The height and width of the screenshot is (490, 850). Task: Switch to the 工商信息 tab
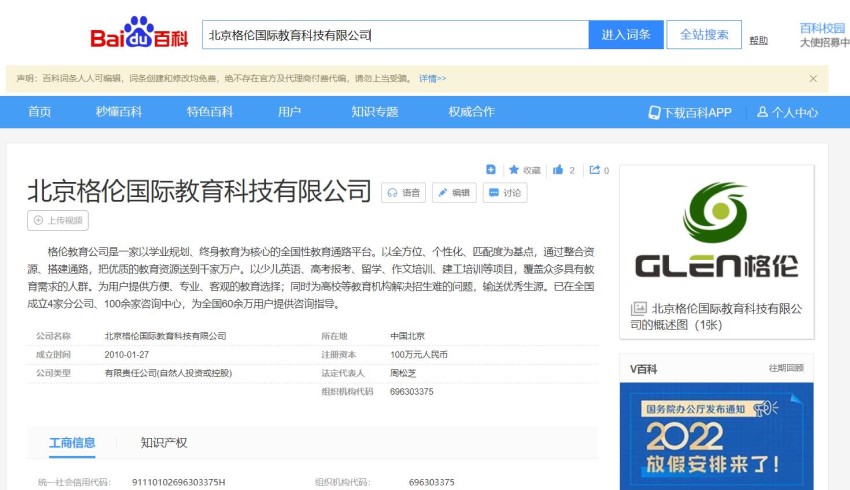[72, 443]
